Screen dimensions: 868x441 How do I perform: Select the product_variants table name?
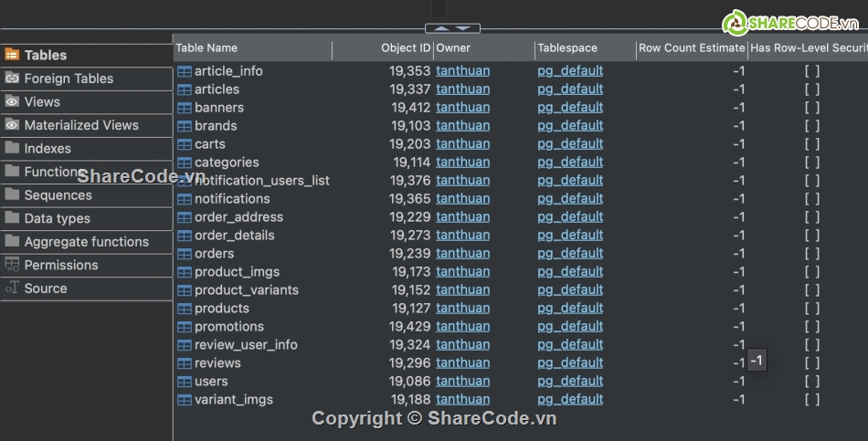click(x=247, y=290)
